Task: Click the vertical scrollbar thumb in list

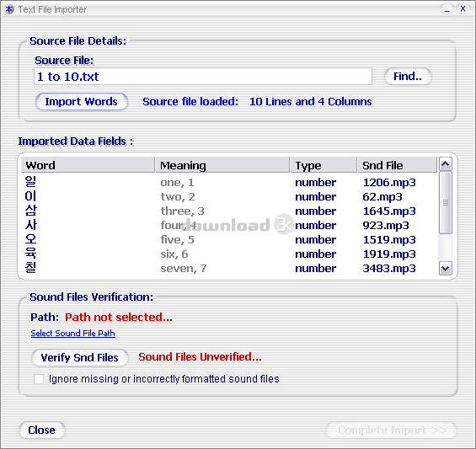Action: (x=446, y=202)
